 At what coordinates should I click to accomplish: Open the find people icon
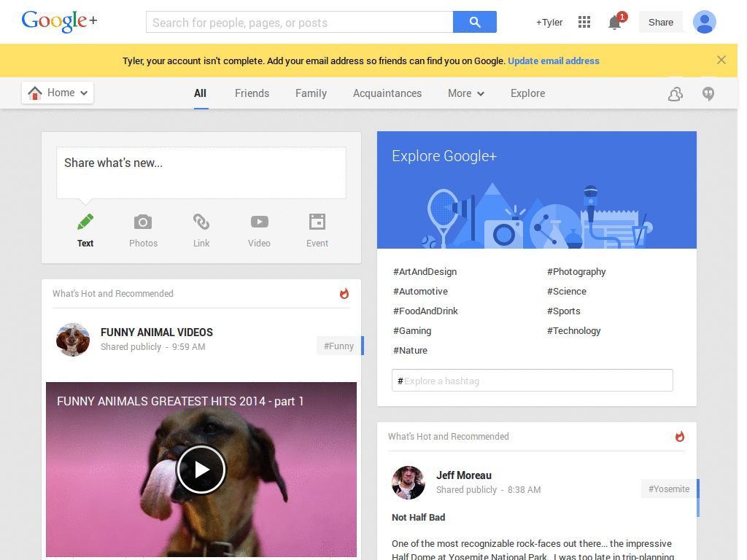pos(675,94)
